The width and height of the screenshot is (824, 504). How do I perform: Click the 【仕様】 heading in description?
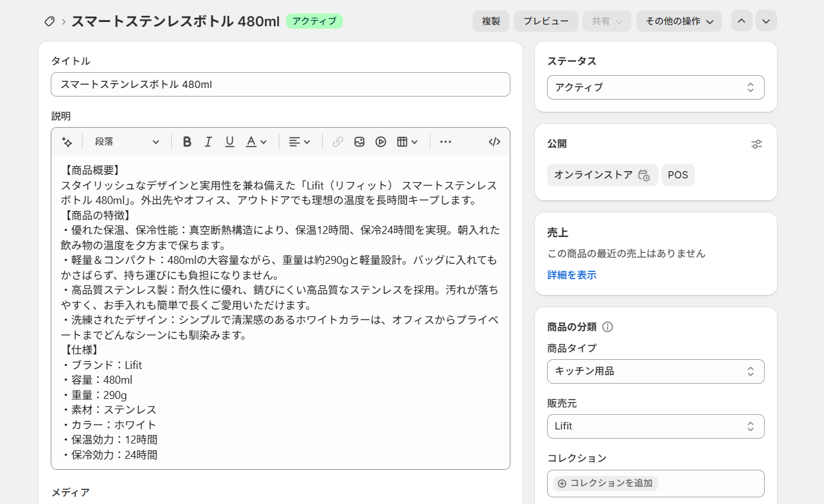point(81,350)
